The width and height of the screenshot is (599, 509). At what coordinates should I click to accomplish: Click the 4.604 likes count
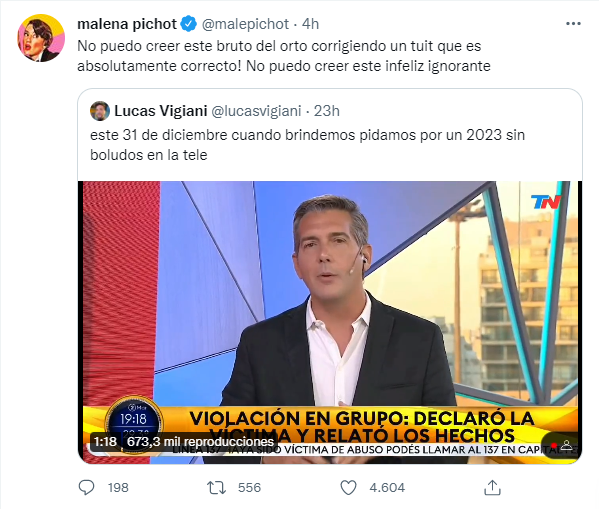tap(387, 488)
